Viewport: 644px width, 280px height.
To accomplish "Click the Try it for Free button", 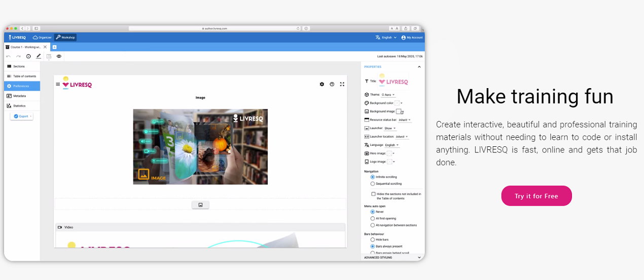I will tap(536, 196).
